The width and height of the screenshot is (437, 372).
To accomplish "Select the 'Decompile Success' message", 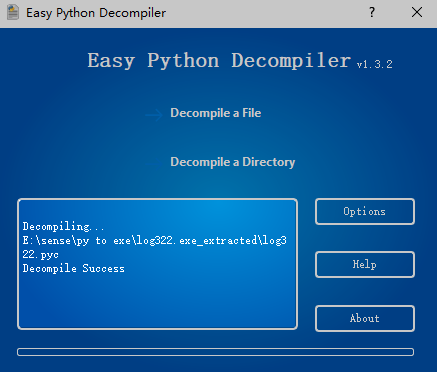I will click(x=74, y=269).
